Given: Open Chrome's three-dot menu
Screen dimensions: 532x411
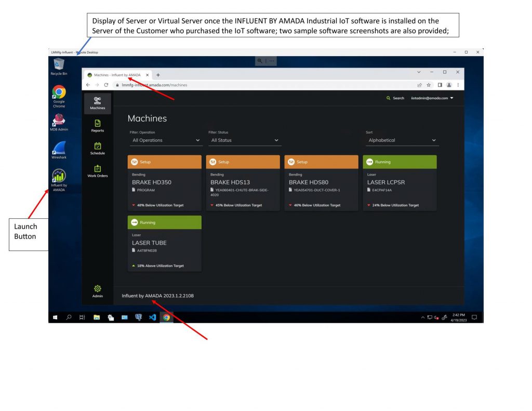Looking at the screenshot, I should tap(458, 85).
